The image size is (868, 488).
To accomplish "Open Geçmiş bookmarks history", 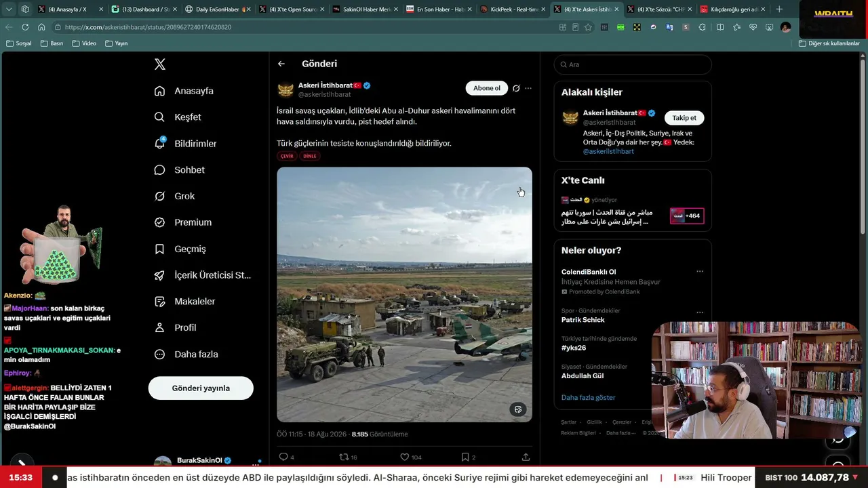I will [180, 249].
